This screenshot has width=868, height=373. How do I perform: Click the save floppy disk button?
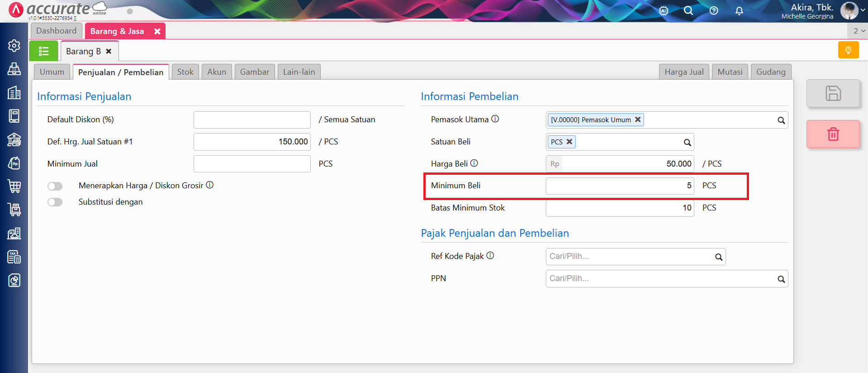click(833, 93)
